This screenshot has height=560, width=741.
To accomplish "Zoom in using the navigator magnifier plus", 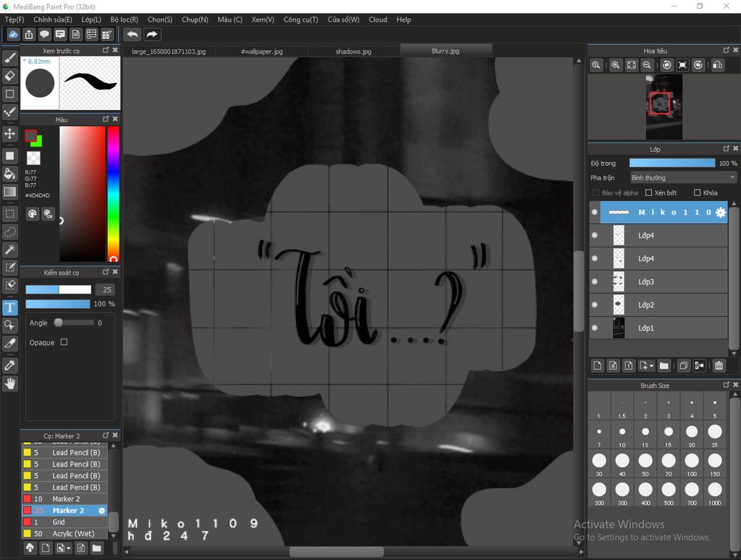I will (615, 65).
